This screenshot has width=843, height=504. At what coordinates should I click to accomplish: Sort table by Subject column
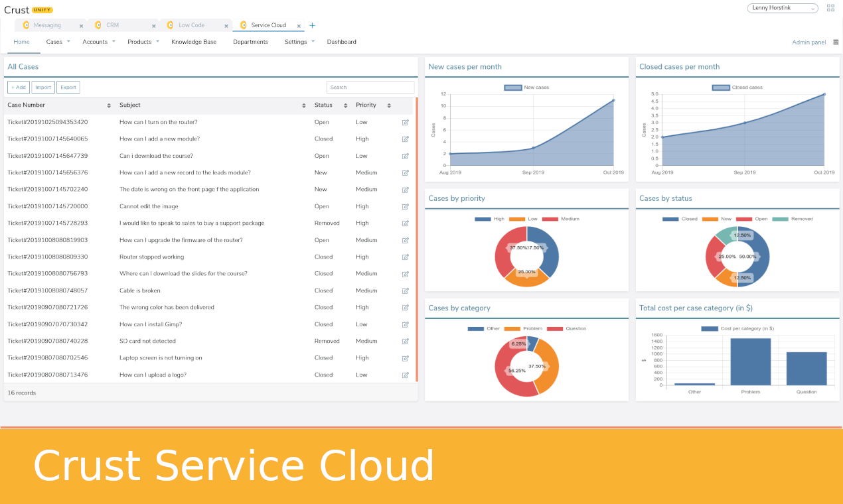[x=304, y=105]
